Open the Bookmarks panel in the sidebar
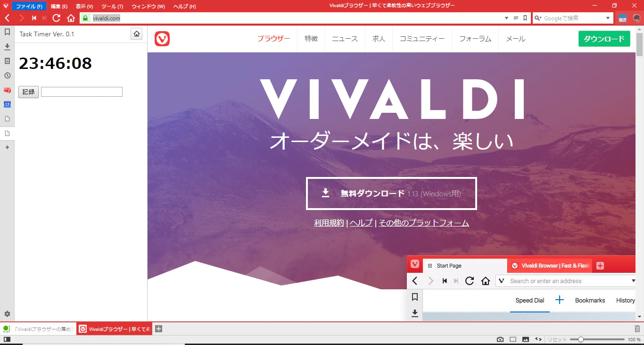Screen dimensions: 644x345 7,32
